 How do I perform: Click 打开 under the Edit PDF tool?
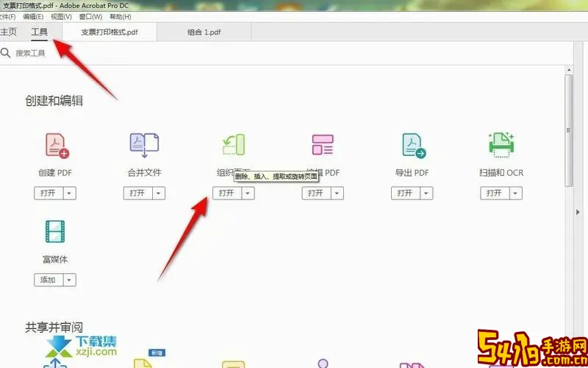pos(317,194)
